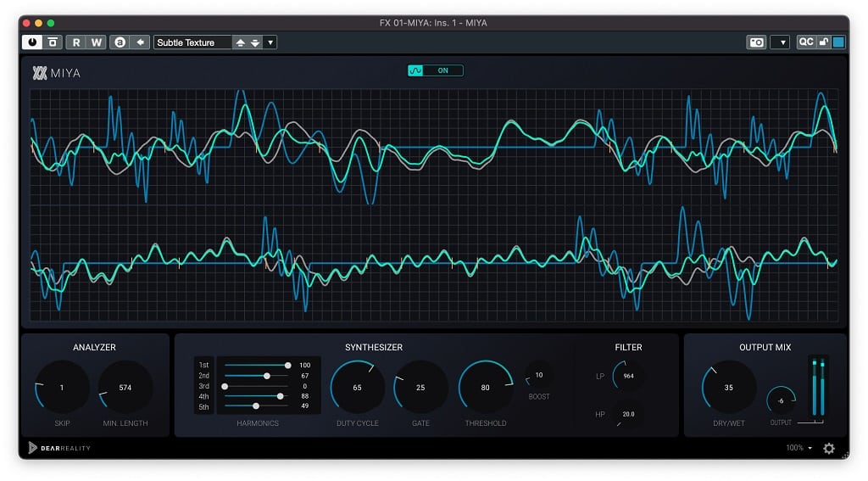Click the 1st harmonic value 100

click(x=305, y=365)
